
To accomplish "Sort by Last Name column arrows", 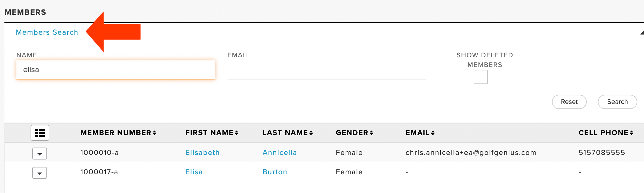I will pyautogui.click(x=311, y=133).
